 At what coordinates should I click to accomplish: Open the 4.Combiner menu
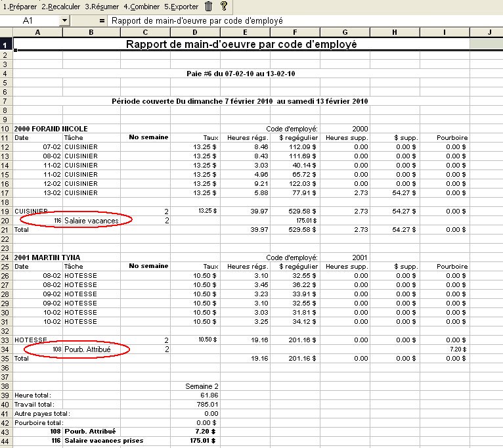(x=142, y=7)
